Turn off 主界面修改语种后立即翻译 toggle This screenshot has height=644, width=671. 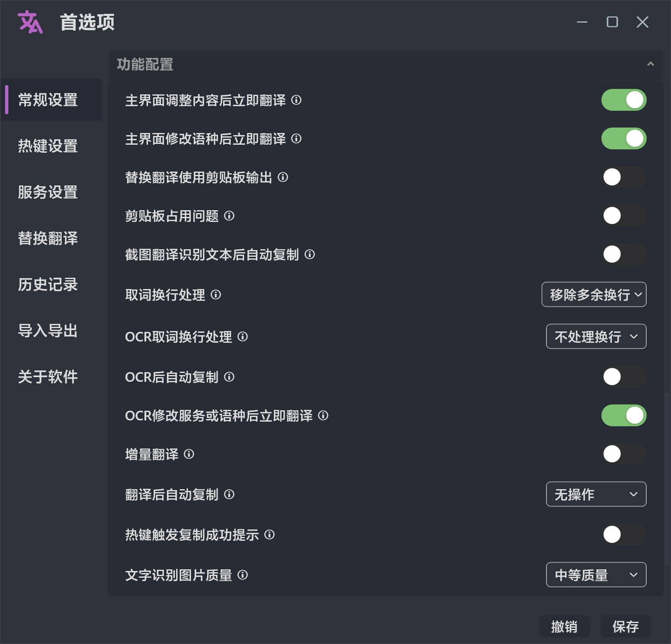click(x=624, y=139)
